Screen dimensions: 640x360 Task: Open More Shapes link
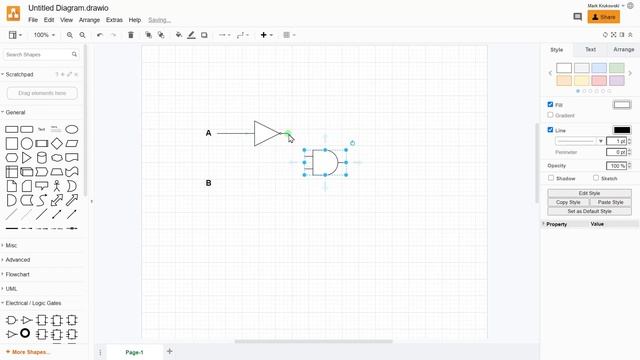coord(28,352)
